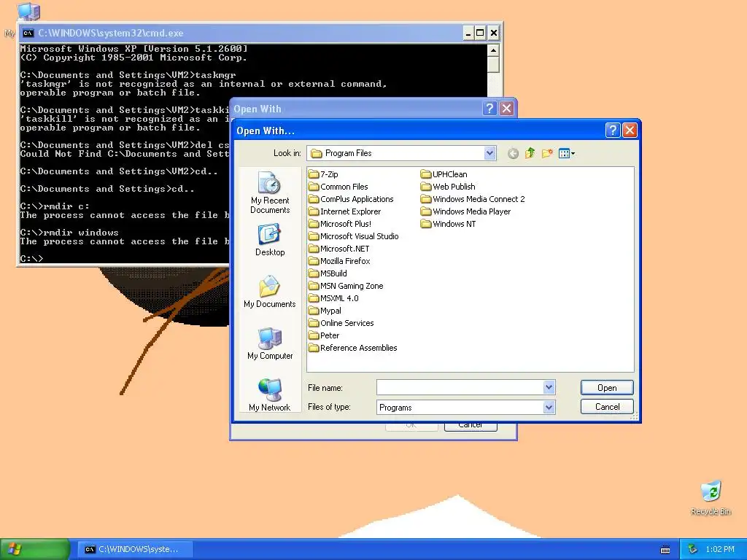The width and height of the screenshot is (747, 560).
Task: Click Cancel in the Open With... dialog
Action: coord(607,407)
